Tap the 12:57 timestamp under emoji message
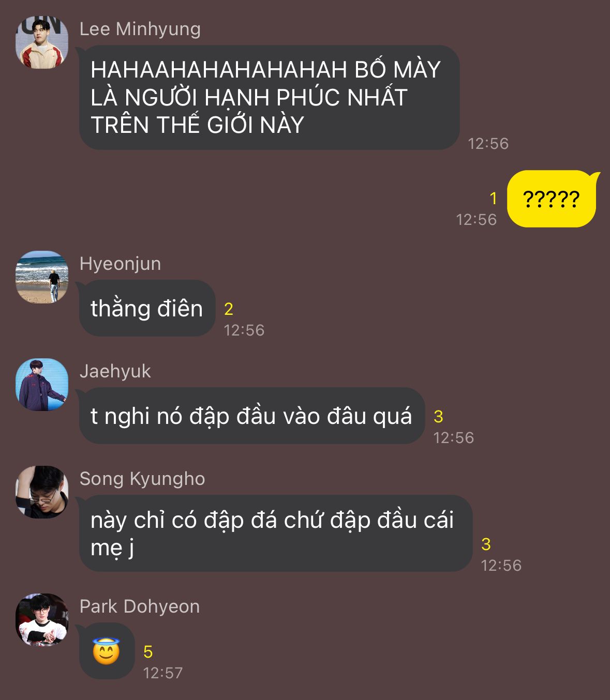The height and width of the screenshot is (700, 610). [x=163, y=673]
